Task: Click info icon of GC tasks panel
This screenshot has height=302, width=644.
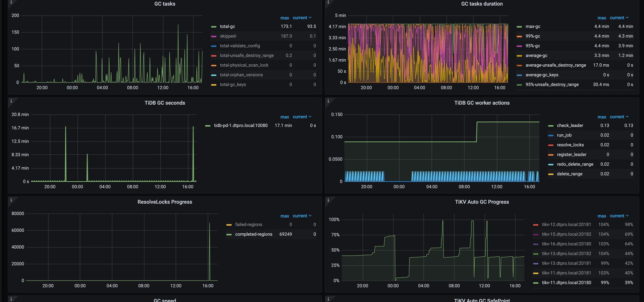Action: point(11,2)
